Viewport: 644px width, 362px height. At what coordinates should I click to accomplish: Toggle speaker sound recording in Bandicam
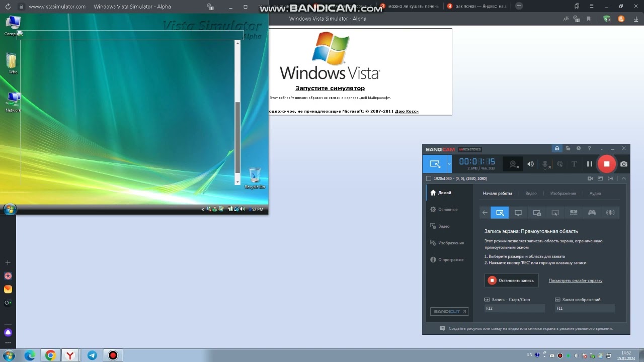tap(530, 164)
